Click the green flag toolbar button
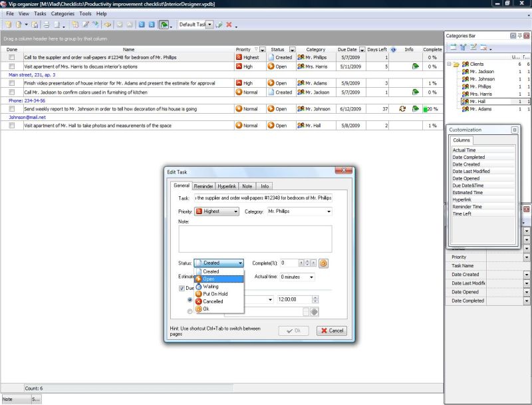532x405 pixels. click(163, 25)
